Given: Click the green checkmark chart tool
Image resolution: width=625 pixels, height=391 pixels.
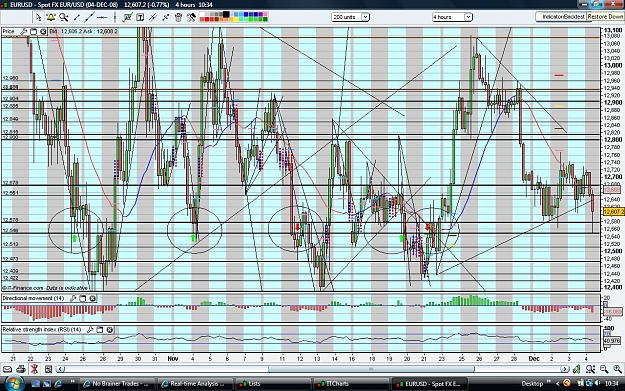Looking at the screenshot, I should click(x=128, y=17).
